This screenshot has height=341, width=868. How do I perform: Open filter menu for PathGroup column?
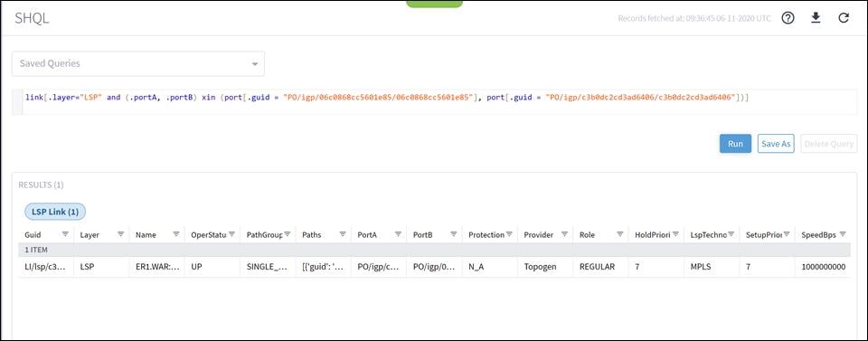coord(288,234)
